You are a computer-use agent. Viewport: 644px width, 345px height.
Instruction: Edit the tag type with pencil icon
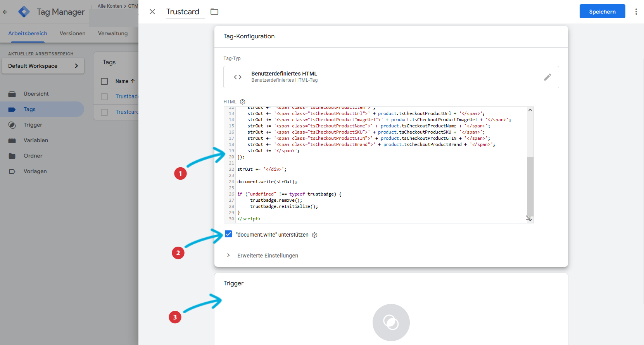[547, 77]
